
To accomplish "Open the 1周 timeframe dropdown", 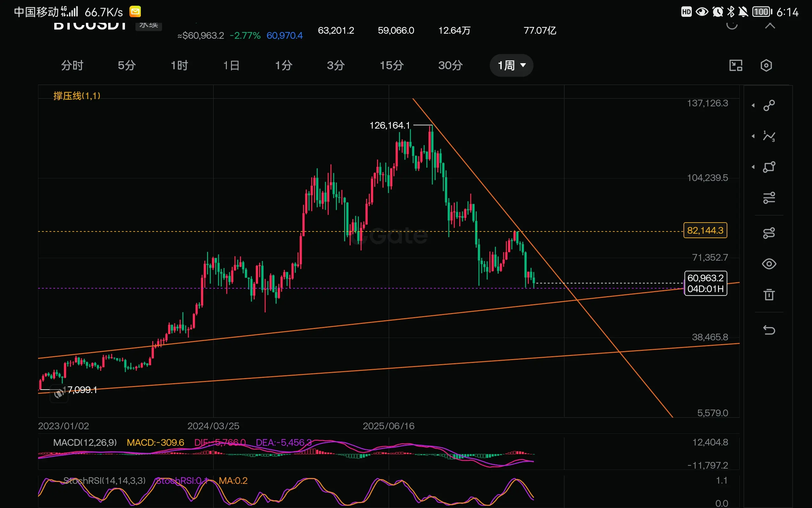I will [511, 65].
